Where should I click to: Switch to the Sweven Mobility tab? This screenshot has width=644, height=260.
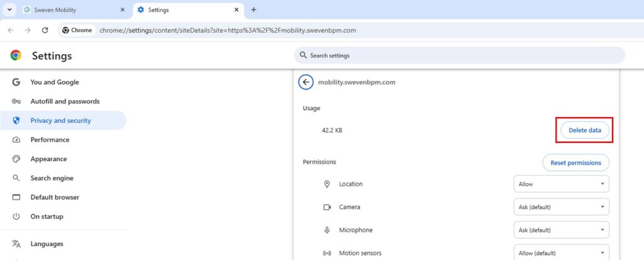[74, 10]
